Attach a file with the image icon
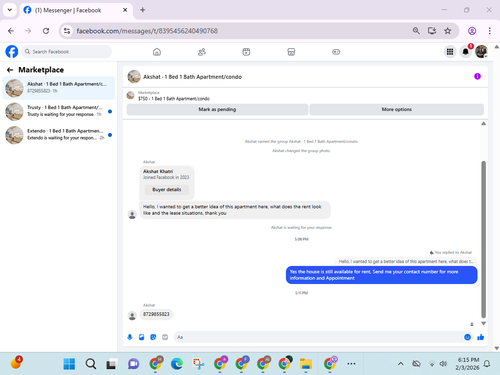 [142, 337]
